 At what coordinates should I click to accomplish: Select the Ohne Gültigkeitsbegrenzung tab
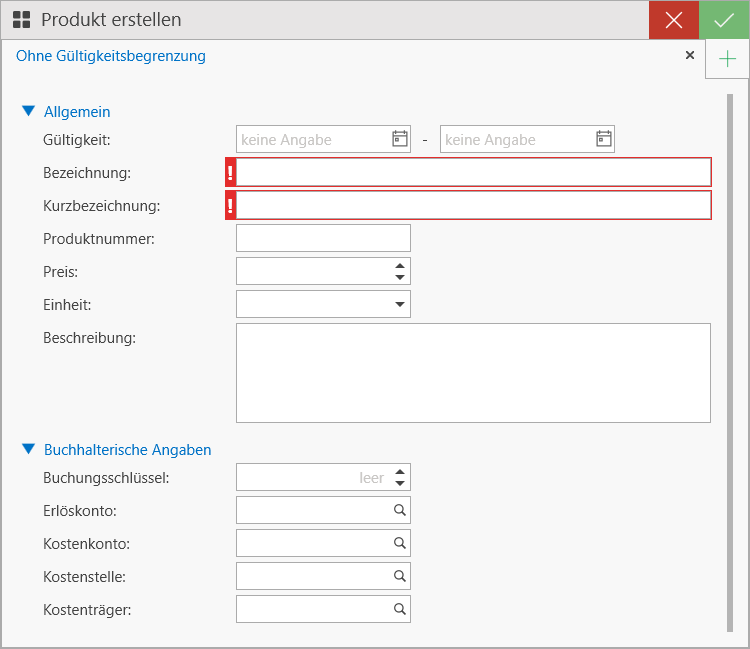[111, 56]
